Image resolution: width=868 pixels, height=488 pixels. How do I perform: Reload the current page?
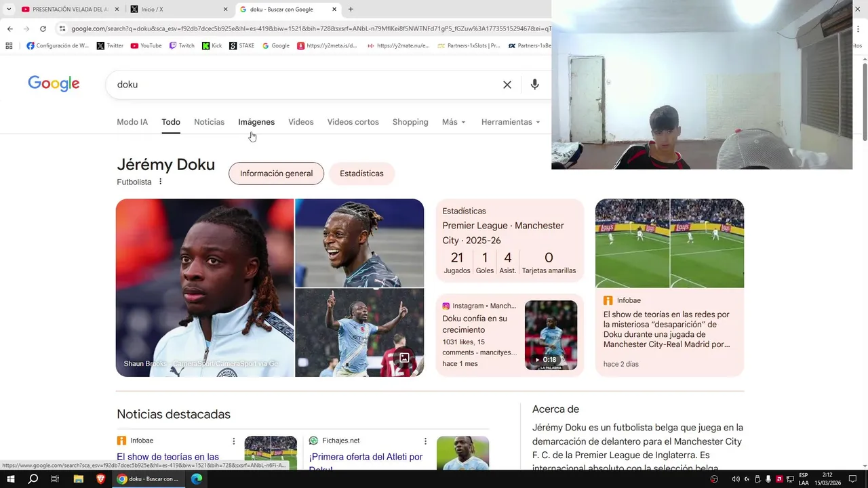click(x=43, y=28)
